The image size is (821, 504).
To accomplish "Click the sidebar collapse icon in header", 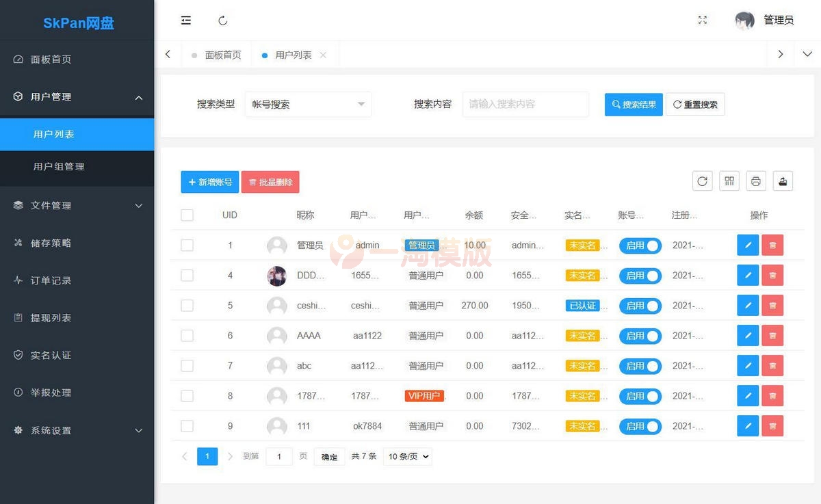I will (x=186, y=21).
